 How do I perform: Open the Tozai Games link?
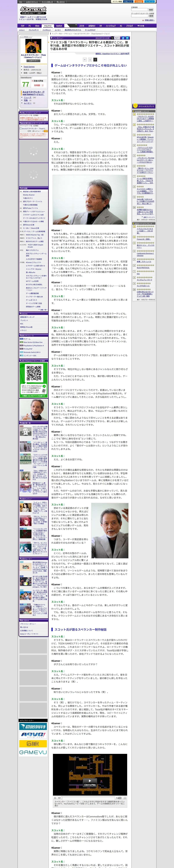coord(29,67)
